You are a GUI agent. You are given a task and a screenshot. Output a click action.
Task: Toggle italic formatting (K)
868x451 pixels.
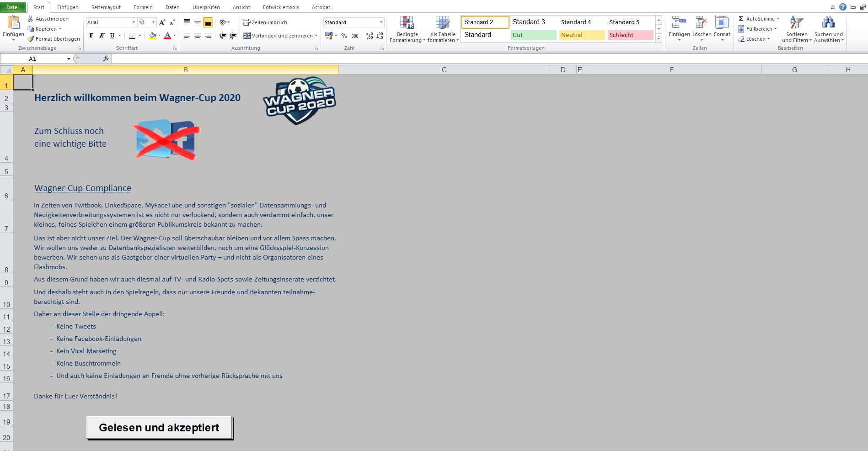[x=102, y=36]
